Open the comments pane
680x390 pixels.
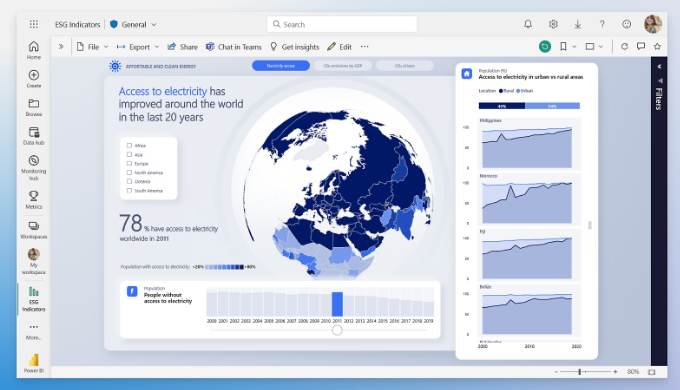[641, 46]
